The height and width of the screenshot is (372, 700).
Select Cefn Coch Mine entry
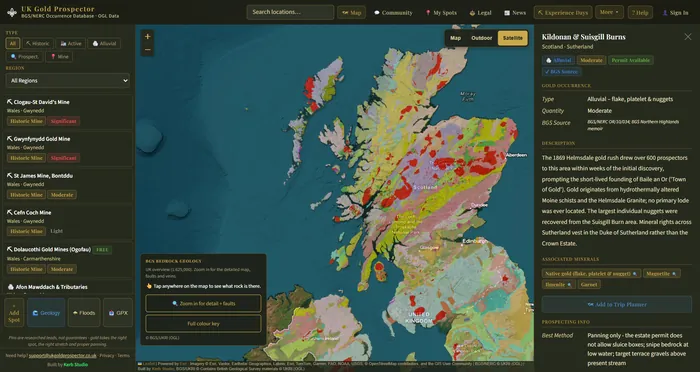coord(68,222)
